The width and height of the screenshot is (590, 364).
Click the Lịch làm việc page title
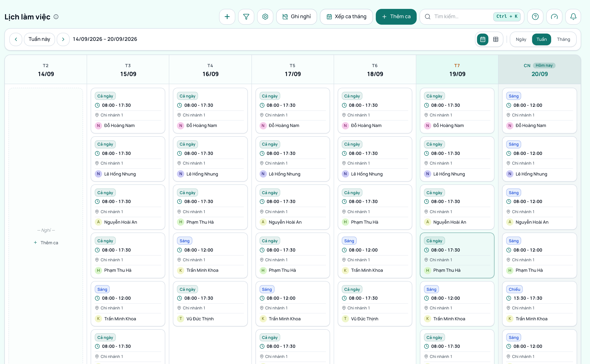(28, 17)
